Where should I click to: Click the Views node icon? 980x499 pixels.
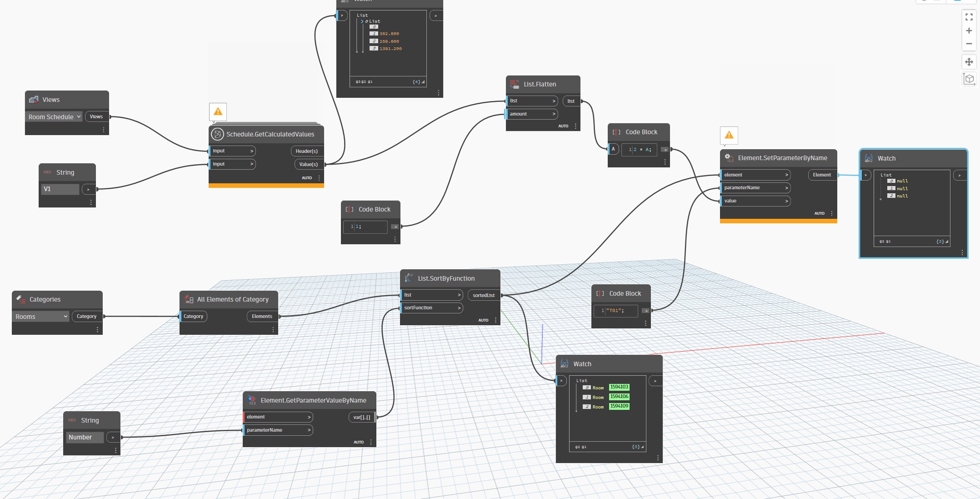coord(34,100)
